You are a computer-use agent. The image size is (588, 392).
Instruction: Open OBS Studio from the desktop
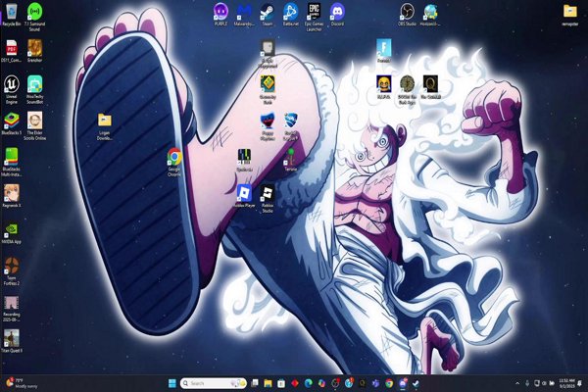407,15
